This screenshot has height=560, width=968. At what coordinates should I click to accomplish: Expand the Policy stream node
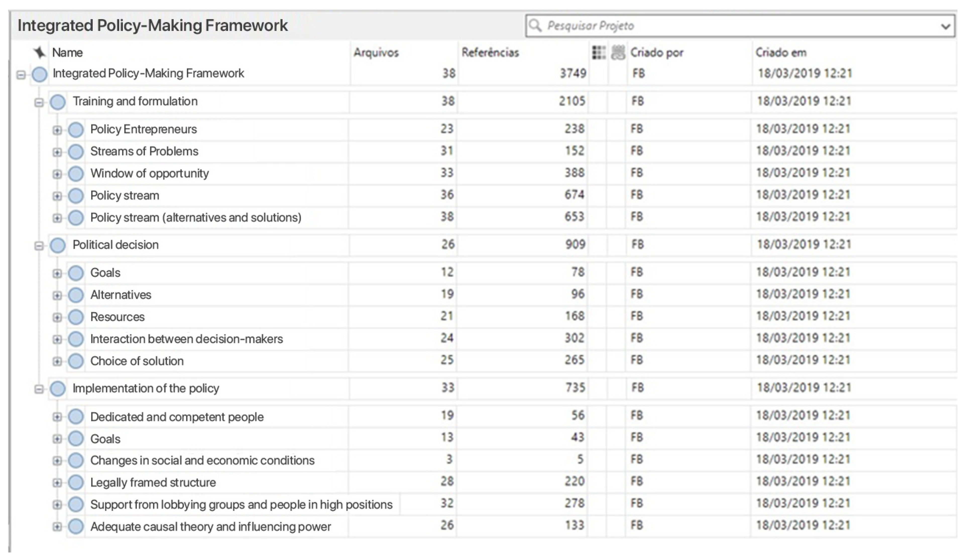pos(57,196)
